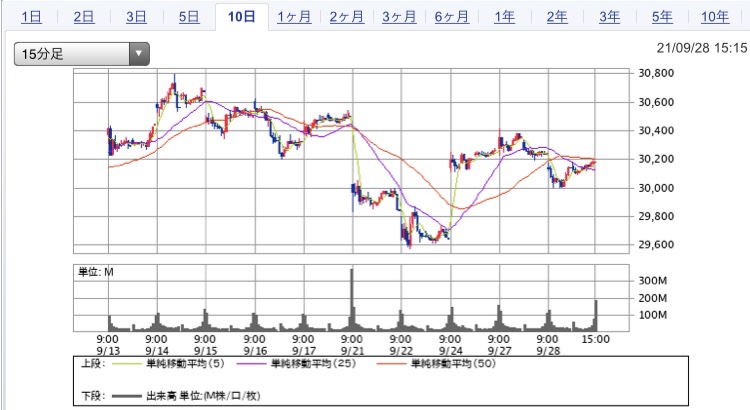750x410 pixels.
Task: Open the 6ヶ月 chart range
Action: [x=452, y=17]
